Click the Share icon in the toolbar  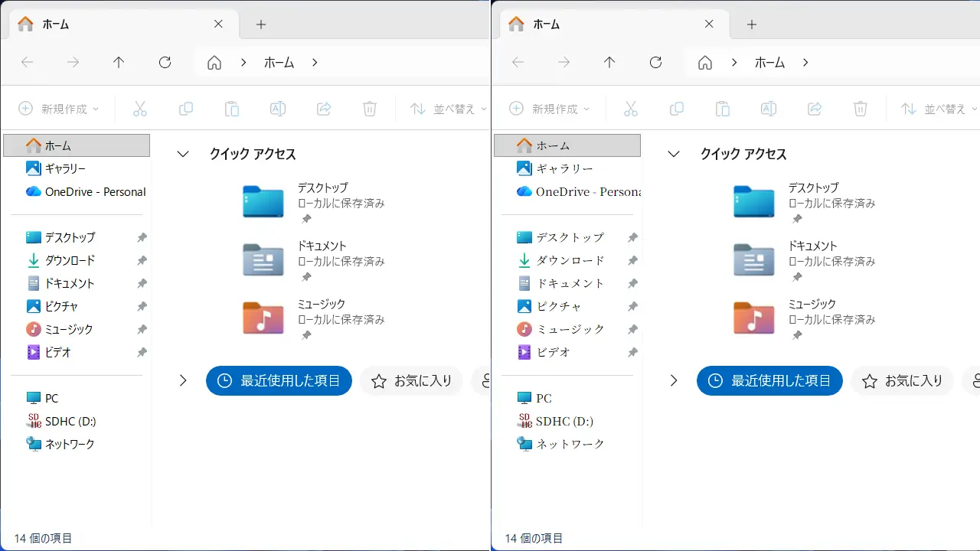pyautogui.click(x=324, y=108)
